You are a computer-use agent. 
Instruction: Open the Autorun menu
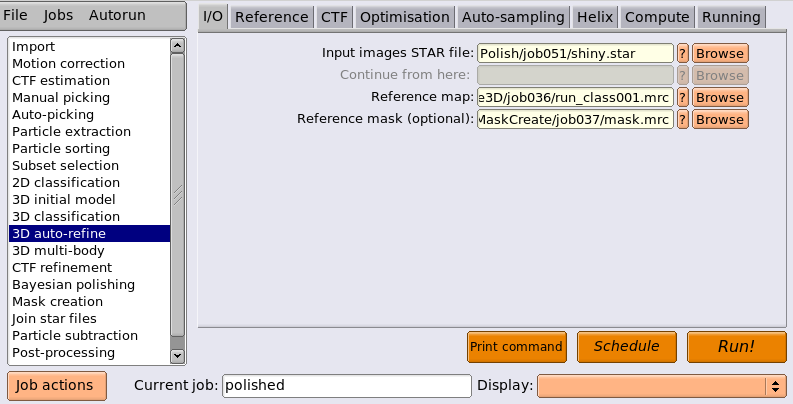coord(117,15)
